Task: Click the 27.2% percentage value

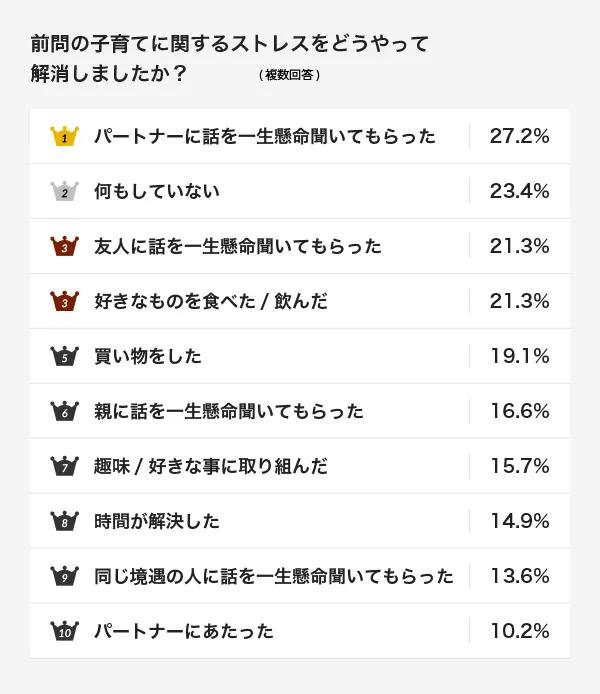Action: pyautogui.click(x=519, y=136)
